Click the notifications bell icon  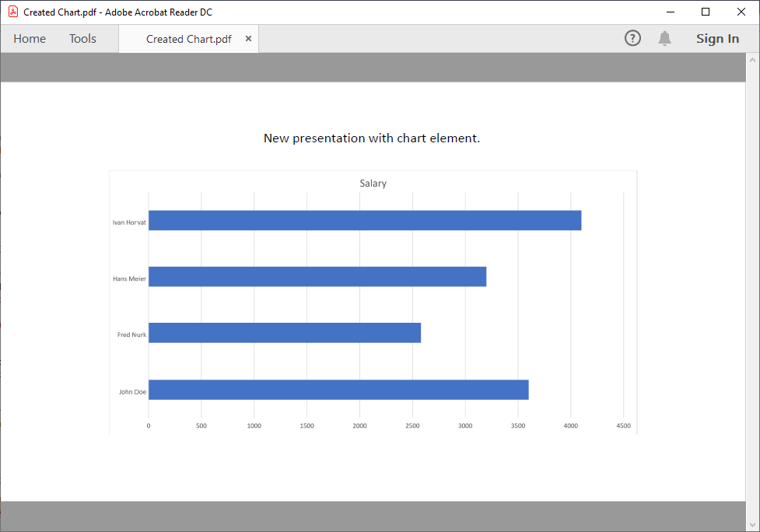pos(664,38)
